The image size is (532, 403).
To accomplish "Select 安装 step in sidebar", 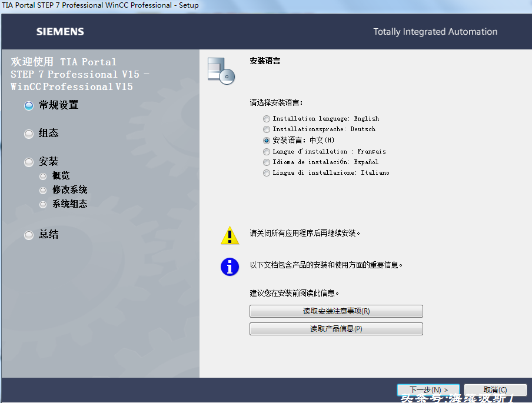I will 48,162.
